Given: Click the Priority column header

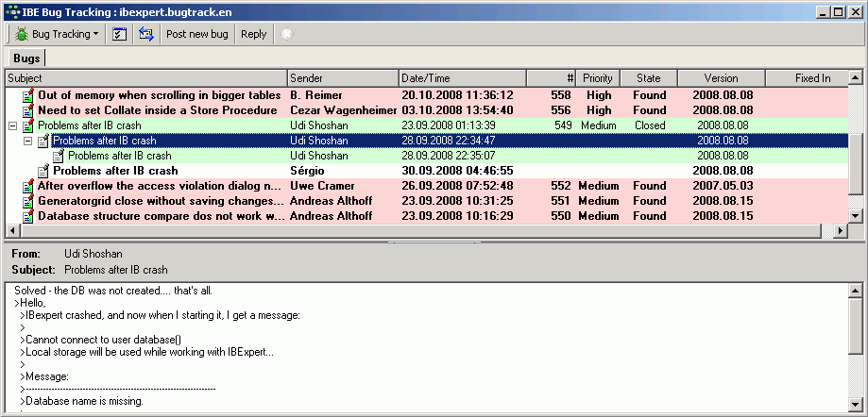Looking at the screenshot, I should 598,78.
